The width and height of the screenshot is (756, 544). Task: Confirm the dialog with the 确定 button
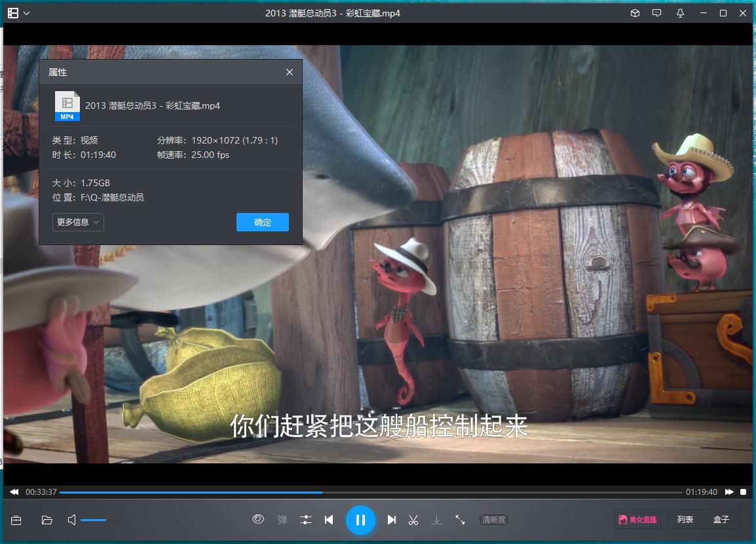coord(262,222)
